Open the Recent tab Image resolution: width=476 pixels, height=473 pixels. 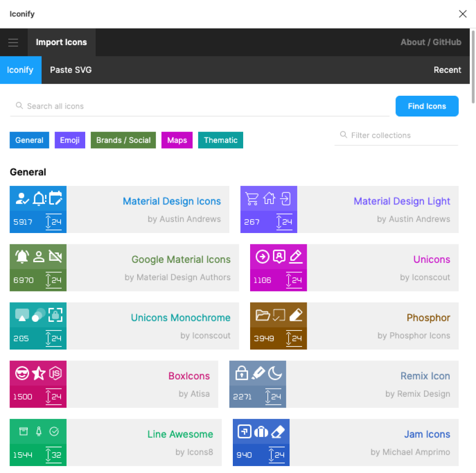[447, 70]
